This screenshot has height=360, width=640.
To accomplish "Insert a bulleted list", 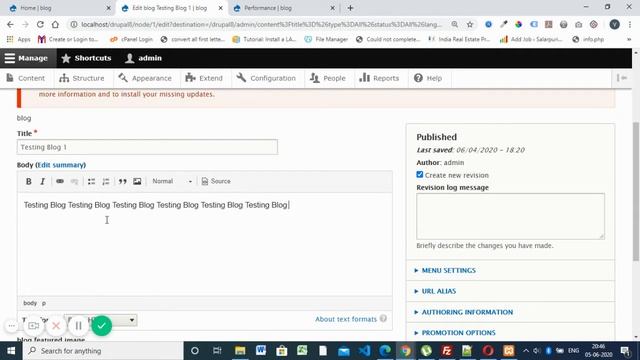I will [91, 181].
